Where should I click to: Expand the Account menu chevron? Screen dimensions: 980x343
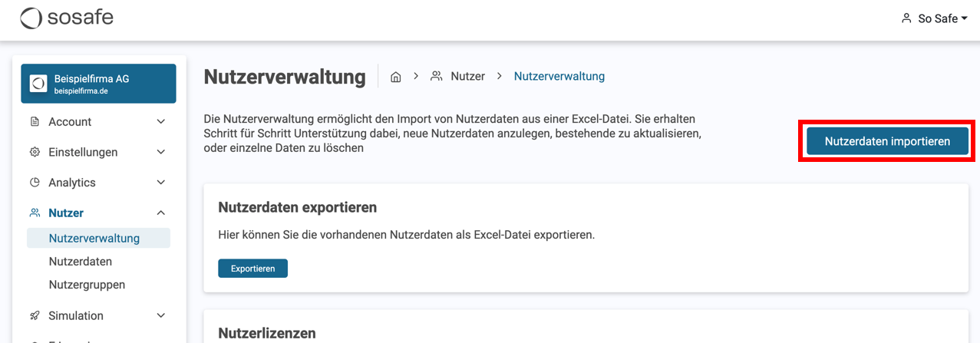[x=161, y=122]
